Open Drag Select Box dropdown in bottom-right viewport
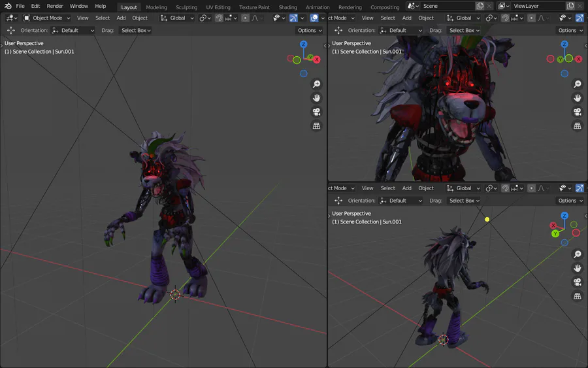The width and height of the screenshot is (588, 368). click(x=464, y=201)
